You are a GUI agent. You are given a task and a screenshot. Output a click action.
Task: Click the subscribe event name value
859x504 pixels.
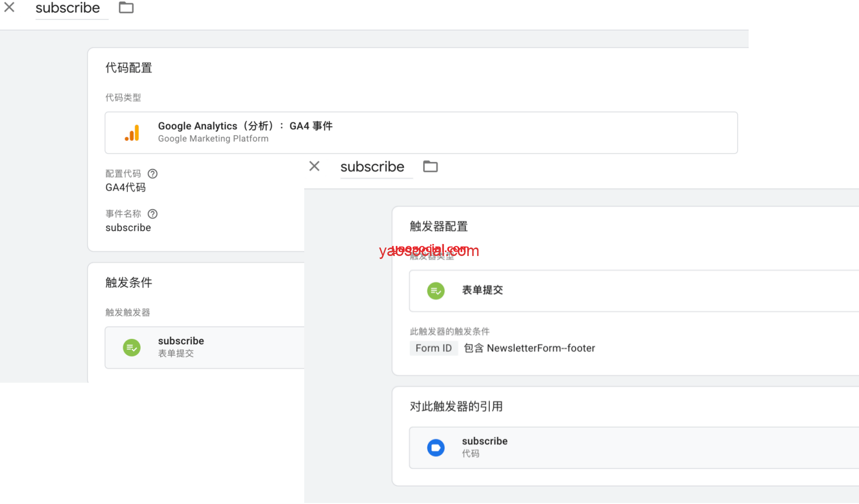coord(128,228)
